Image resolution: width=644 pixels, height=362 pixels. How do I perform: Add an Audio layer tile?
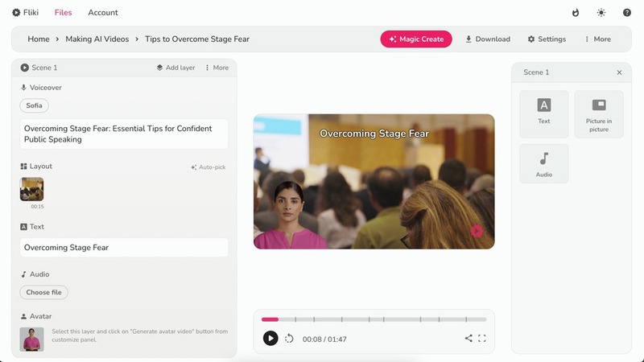[544, 163]
